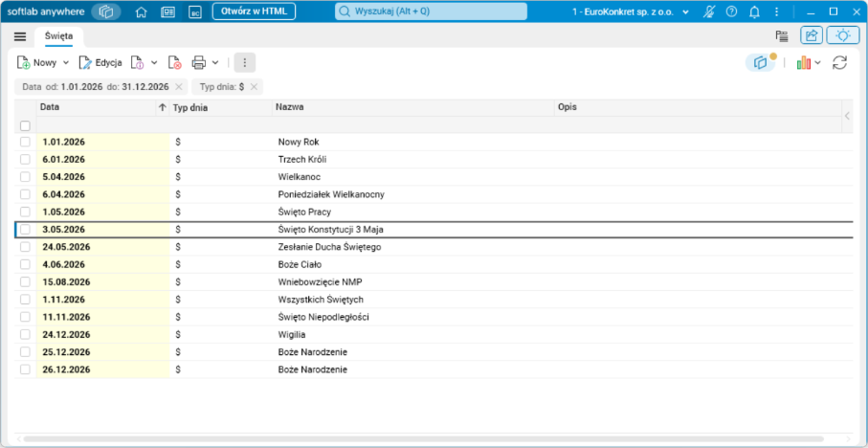Click the bar chart icon

pyautogui.click(x=803, y=62)
